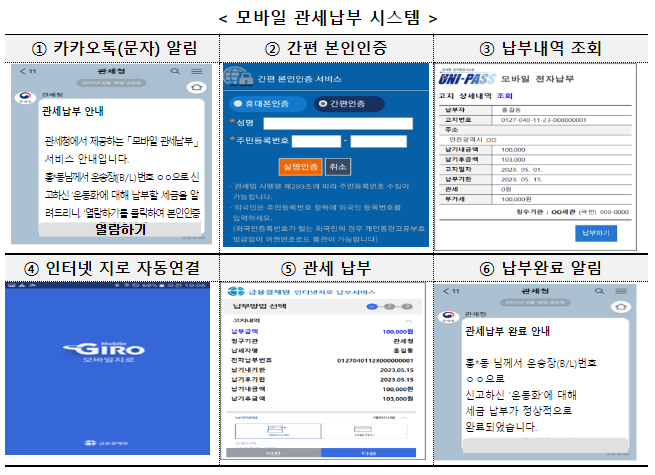Tap Mobile GIRO logo on splash screen
This screenshot has width=655, height=475.
pos(104,351)
